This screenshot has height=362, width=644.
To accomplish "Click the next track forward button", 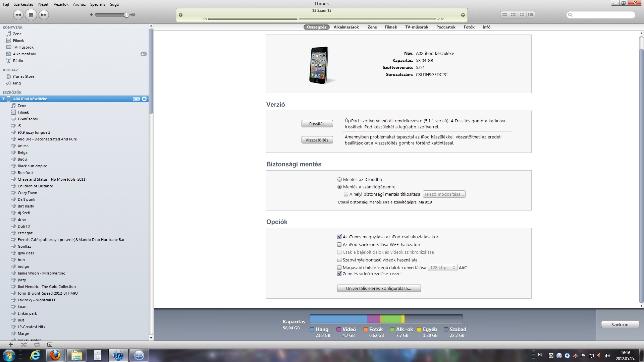I will click(x=44, y=15).
